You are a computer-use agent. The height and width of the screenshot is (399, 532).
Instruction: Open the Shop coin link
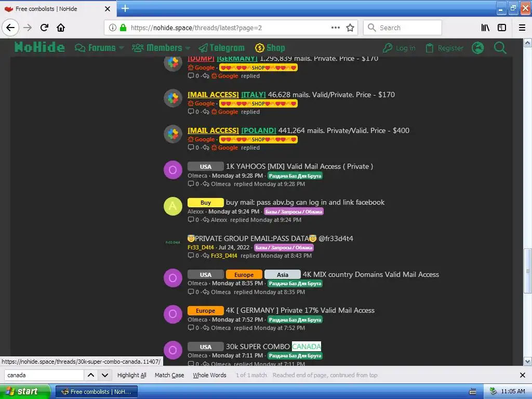click(270, 48)
